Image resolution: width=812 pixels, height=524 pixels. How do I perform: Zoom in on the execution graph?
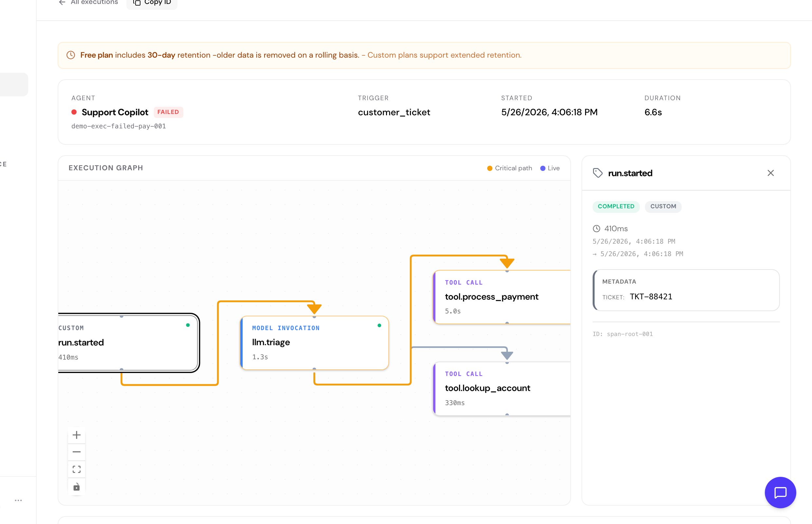click(77, 435)
